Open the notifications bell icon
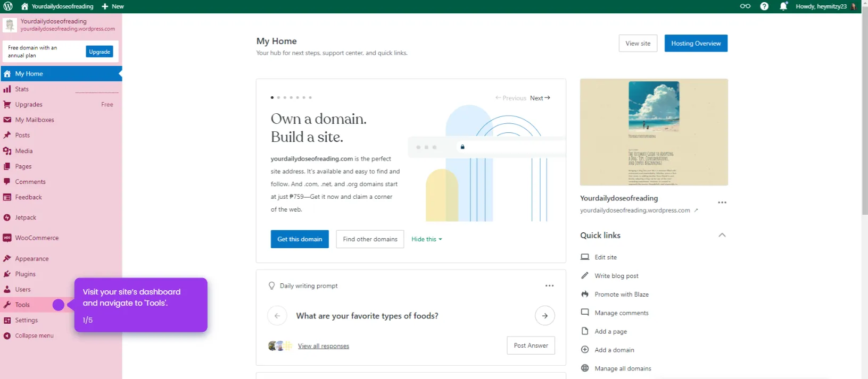The image size is (868, 379). point(783,6)
